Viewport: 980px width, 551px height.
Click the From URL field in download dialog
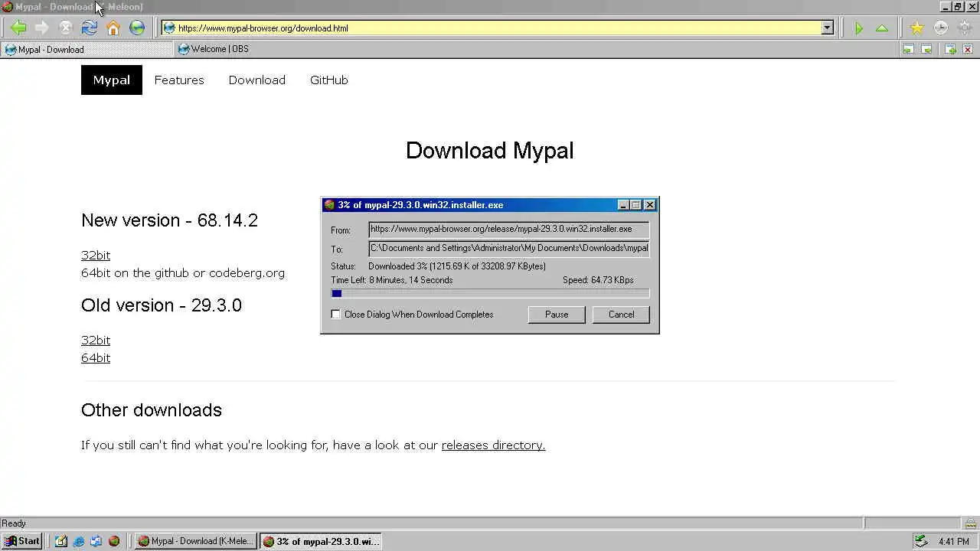point(508,229)
